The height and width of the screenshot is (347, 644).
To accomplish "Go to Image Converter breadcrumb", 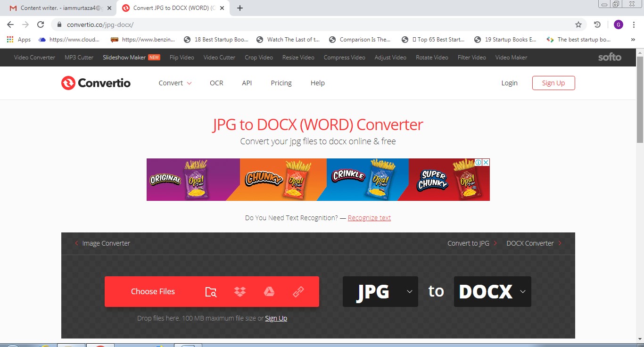I will coord(102,243).
